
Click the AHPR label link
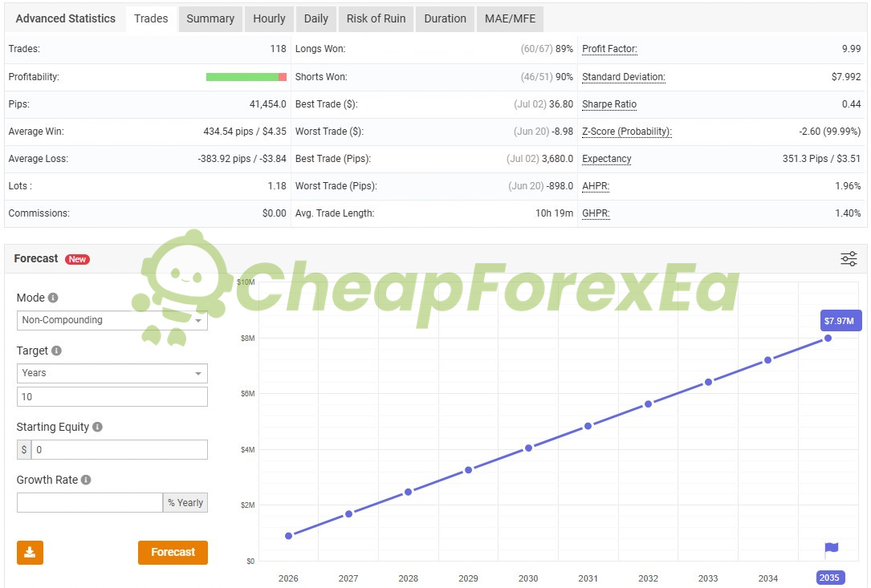(596, 186)
